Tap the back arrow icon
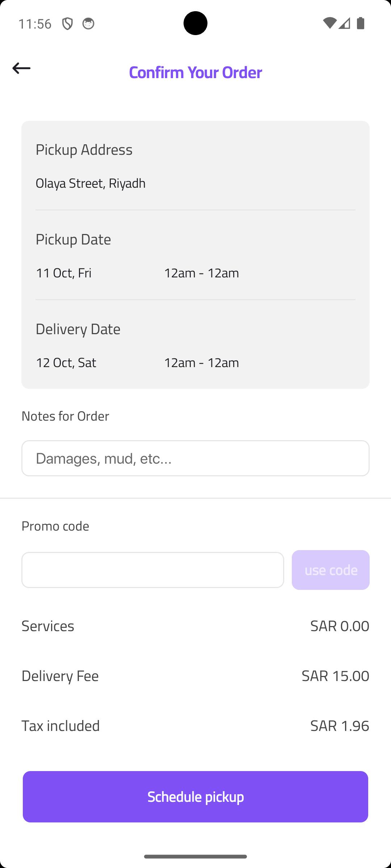The width and height of the screenshot is (391, 868). (21, 68)
